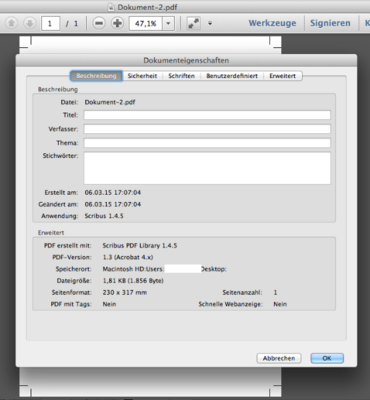Click the zoom level 47,1% field
The image size is (370, 400).
tap(146, 23)
